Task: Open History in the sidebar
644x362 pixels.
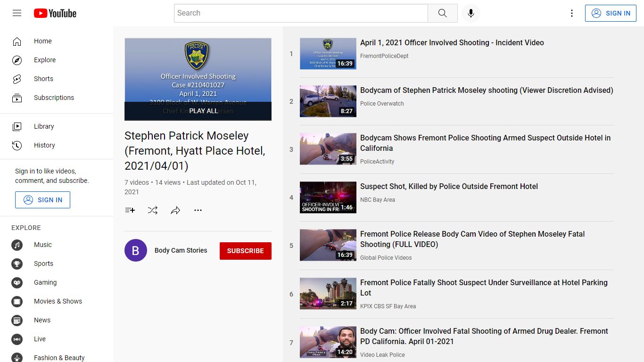Action: click(57, 145)
